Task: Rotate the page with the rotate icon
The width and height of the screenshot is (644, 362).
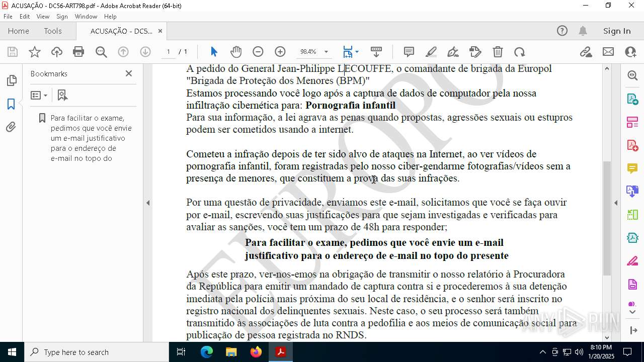Action: pyautogui.click(x=520, y=52)
